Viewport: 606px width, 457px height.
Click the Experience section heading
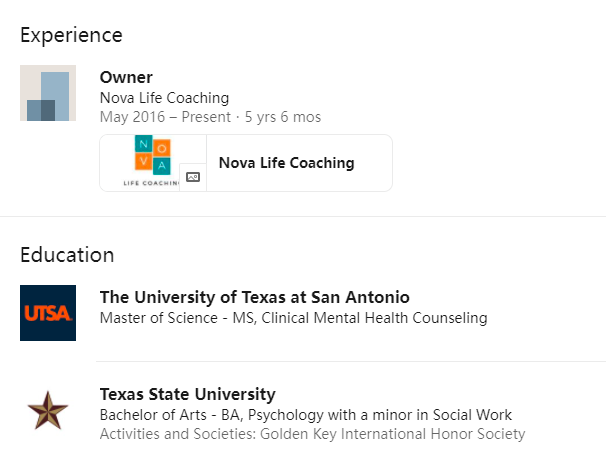click(x=71, y=36)
